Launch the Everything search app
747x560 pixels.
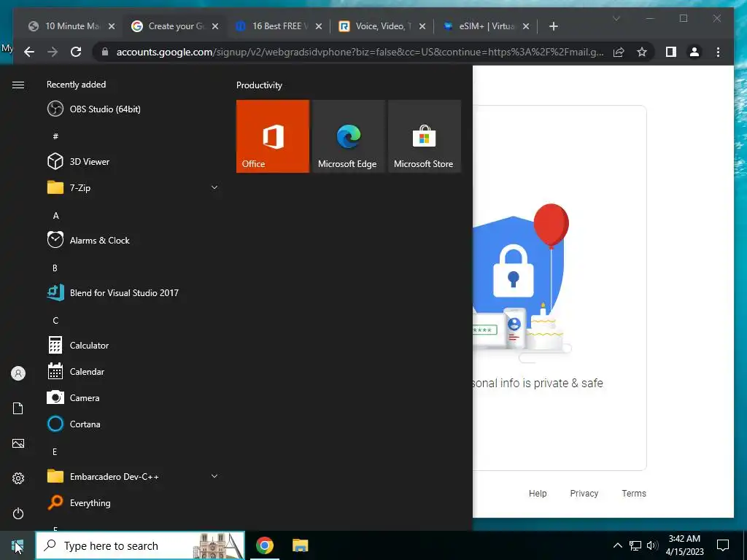(x=133, y=502)
